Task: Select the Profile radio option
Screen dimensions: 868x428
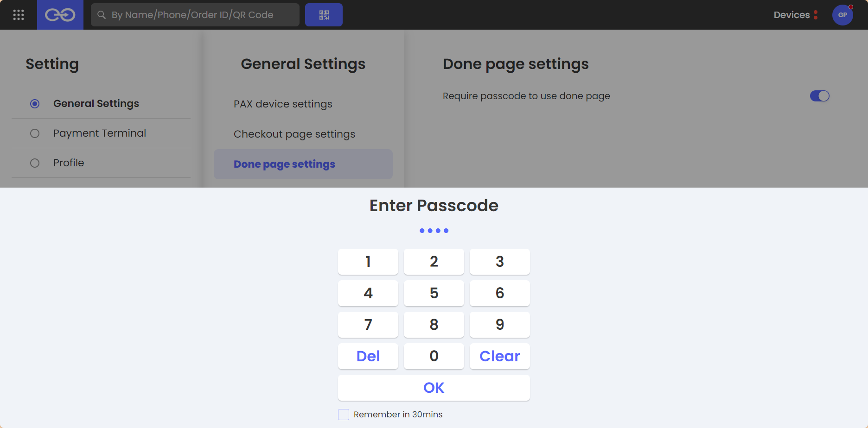Action: [x=35, y=163]
